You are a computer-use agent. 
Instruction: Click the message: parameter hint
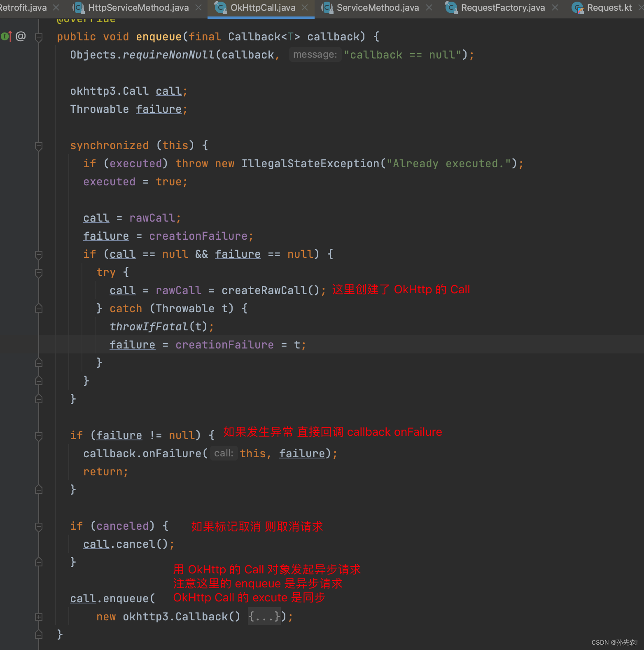[x=315, y=54]
